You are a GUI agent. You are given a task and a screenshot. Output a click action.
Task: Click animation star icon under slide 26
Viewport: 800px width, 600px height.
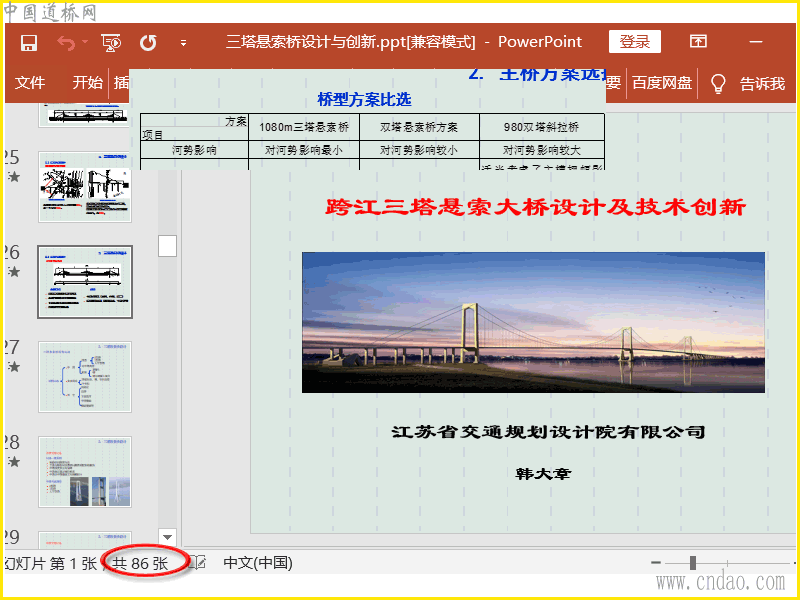pos(14,272)
